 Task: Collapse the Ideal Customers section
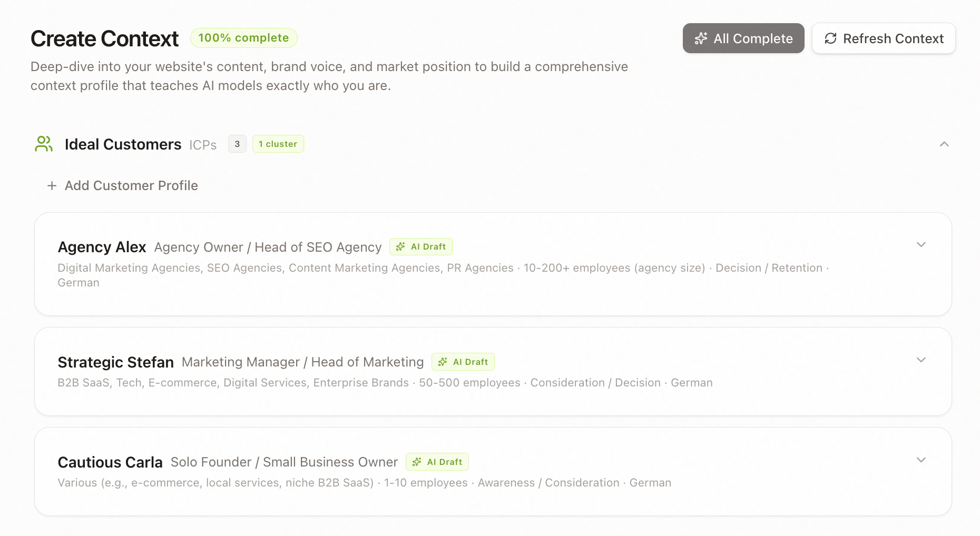[944, 144]
